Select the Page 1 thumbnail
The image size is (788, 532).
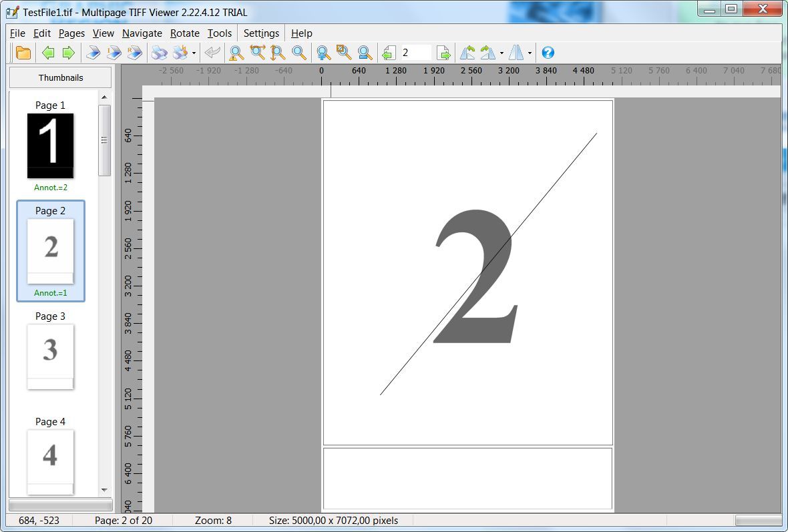(50, 146)
